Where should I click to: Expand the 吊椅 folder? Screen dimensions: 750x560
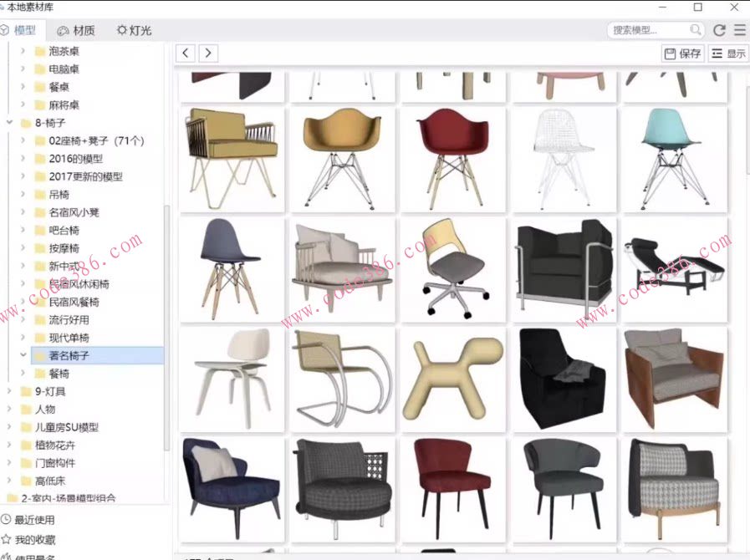[23, 194]
